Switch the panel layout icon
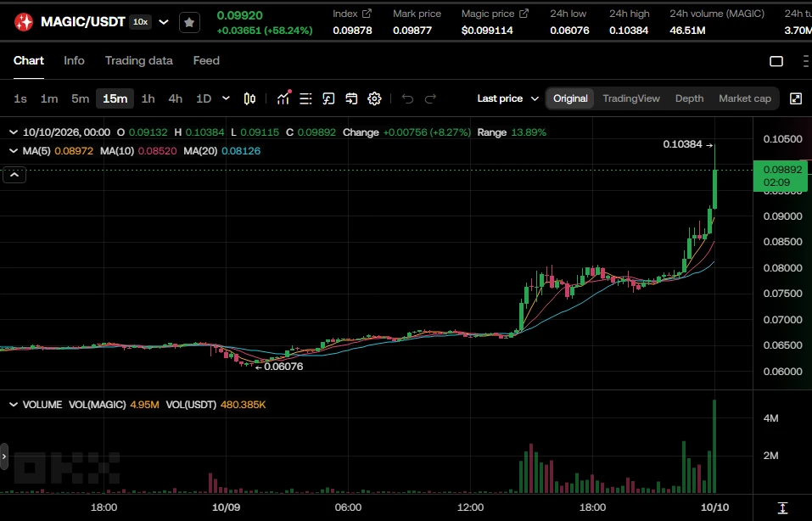 click(776, 61)
